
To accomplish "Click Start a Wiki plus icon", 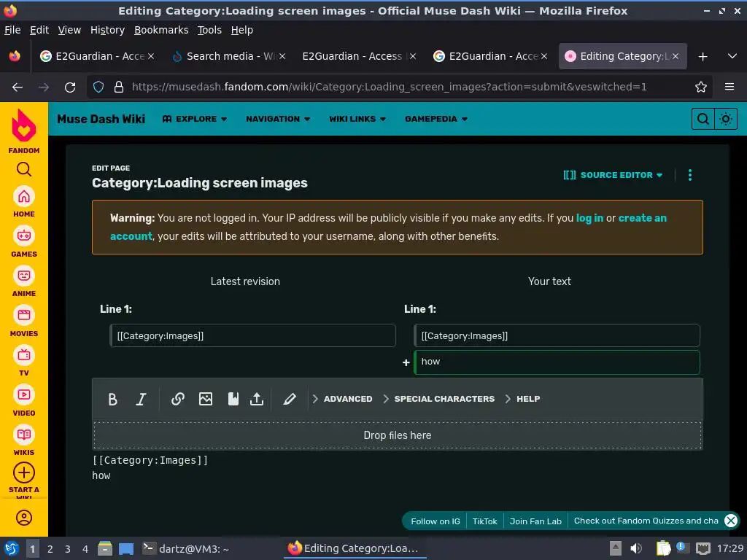I will [24, 472].
